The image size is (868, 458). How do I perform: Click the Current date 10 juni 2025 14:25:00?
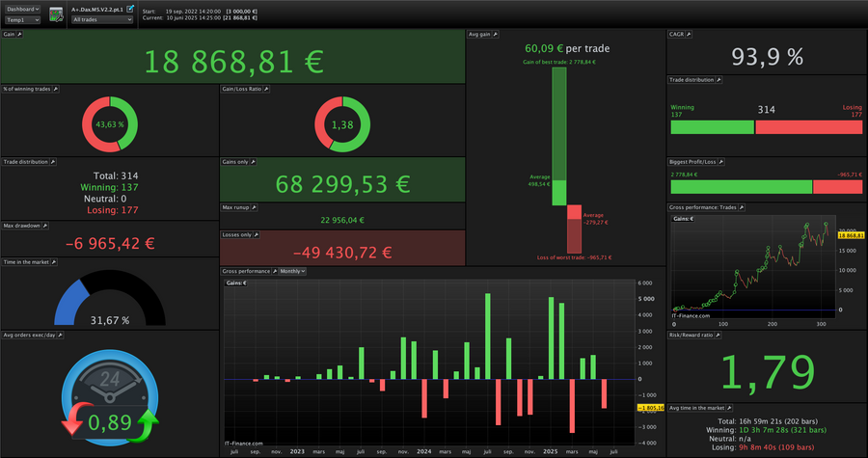(x=193, y=17)
